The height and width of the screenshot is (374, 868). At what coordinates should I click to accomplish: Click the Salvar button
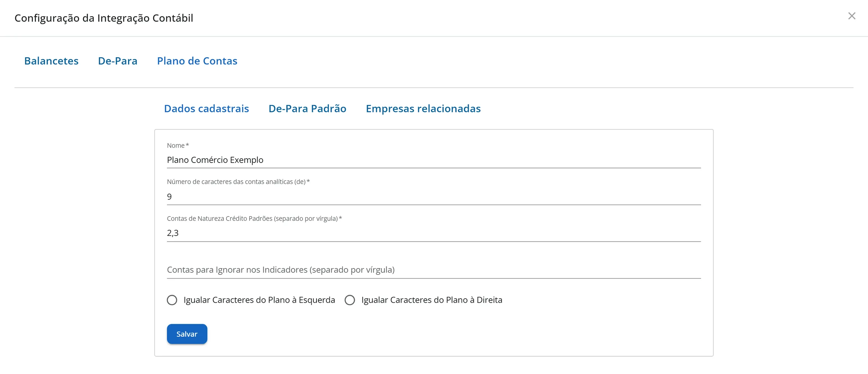pos(187,334)
